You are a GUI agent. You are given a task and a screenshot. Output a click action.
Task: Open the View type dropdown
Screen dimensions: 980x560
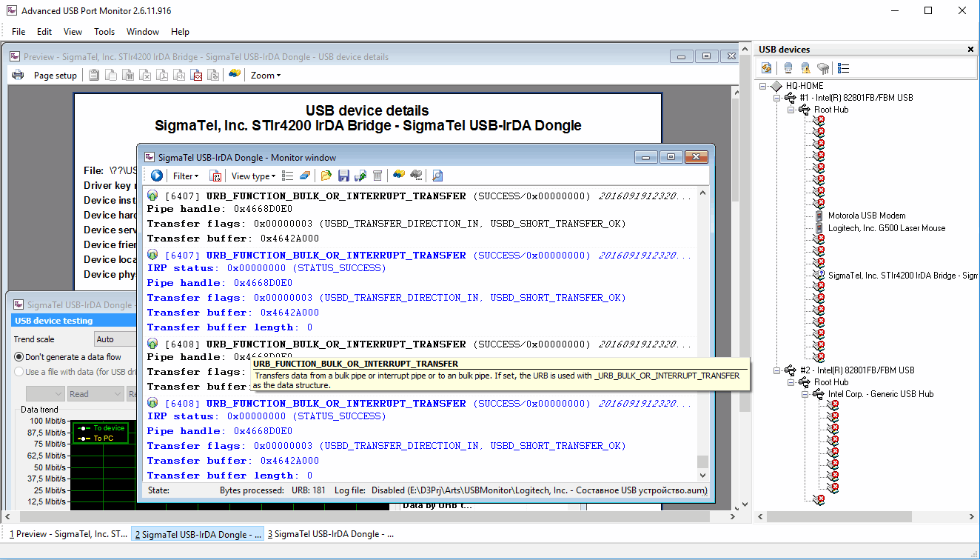tap(252, 176)
